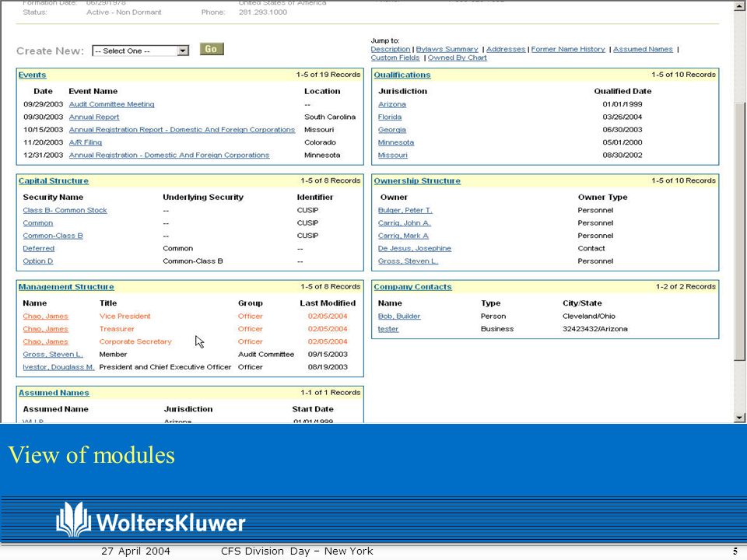Open Minnesota qualification
Image resolution: width=747 pixels, height=560 pixels.
point(396,142)
